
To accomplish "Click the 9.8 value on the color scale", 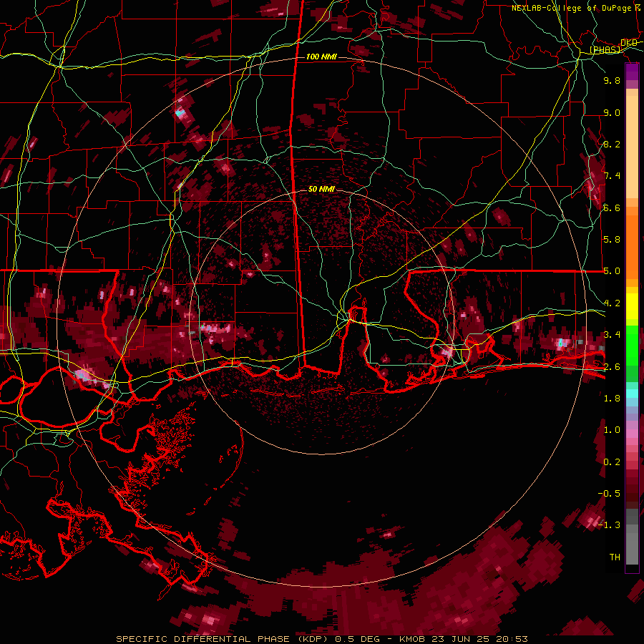I will point(612,80).
